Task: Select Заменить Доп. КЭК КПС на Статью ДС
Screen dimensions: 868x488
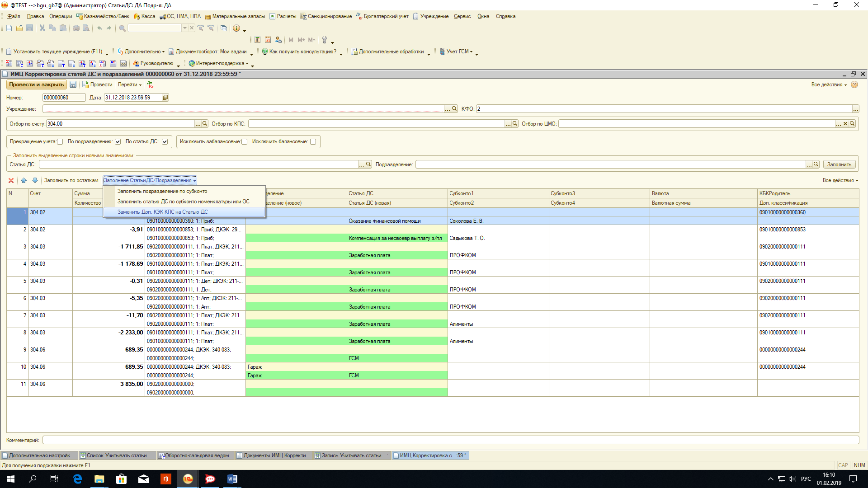Action: [163, 212]
